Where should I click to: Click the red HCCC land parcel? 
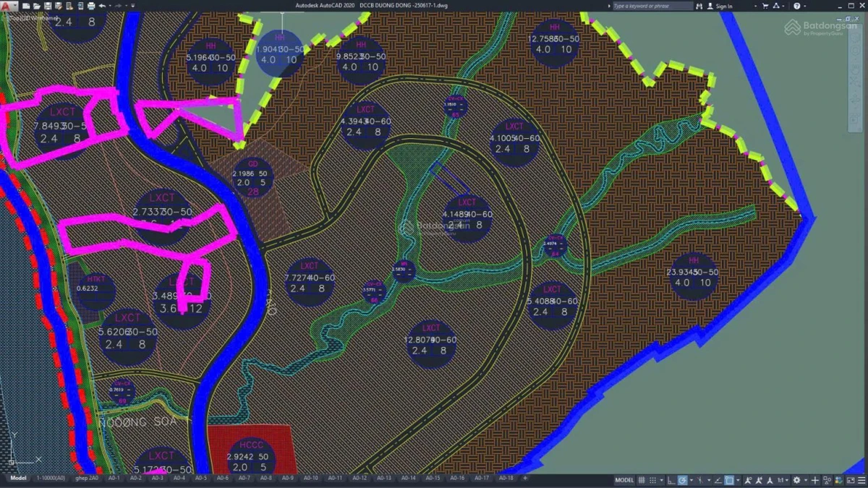click(x=252, y=448)
